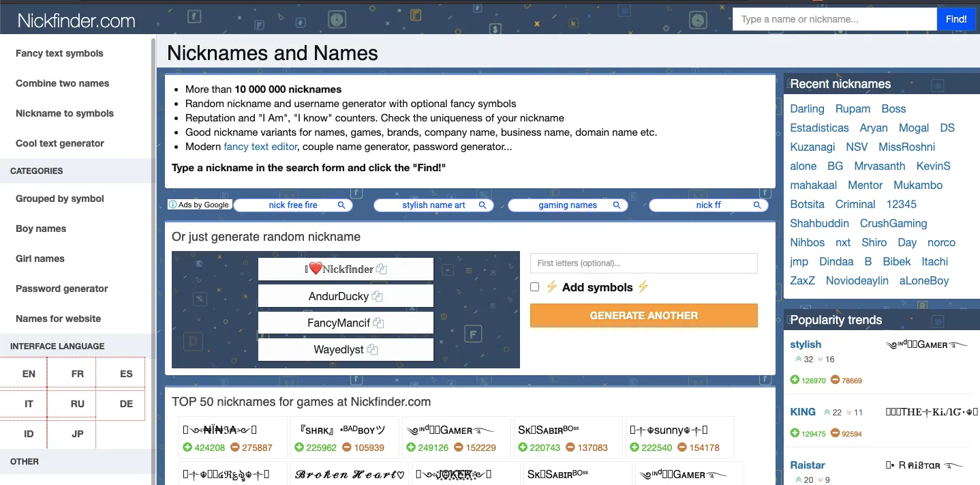Focus the First letters optional field
Screen dimensions: 980x485
[x=643, y=263]
